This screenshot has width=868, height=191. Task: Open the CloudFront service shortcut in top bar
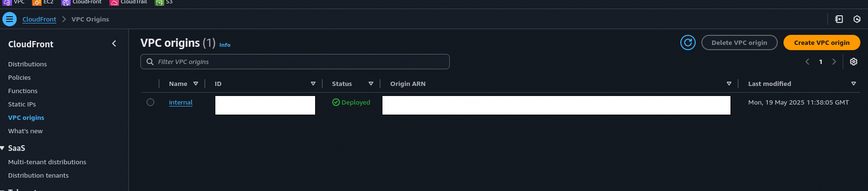coord(82,2)
